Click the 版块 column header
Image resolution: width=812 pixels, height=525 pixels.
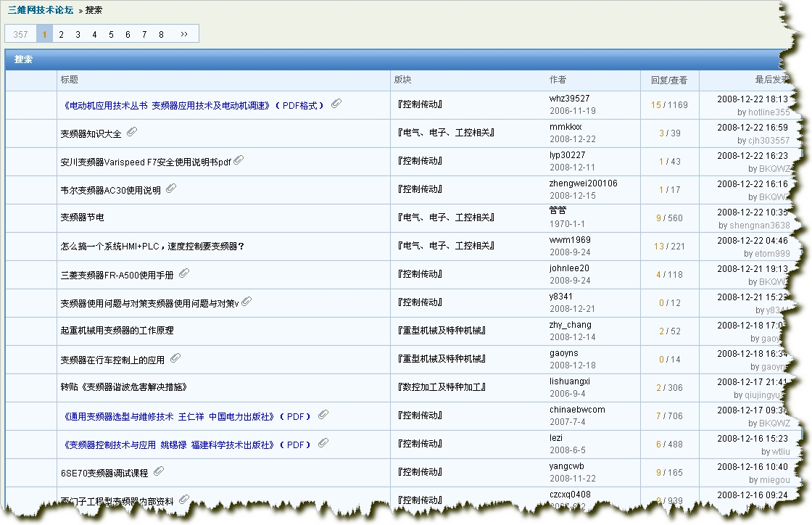coord(403,80)
